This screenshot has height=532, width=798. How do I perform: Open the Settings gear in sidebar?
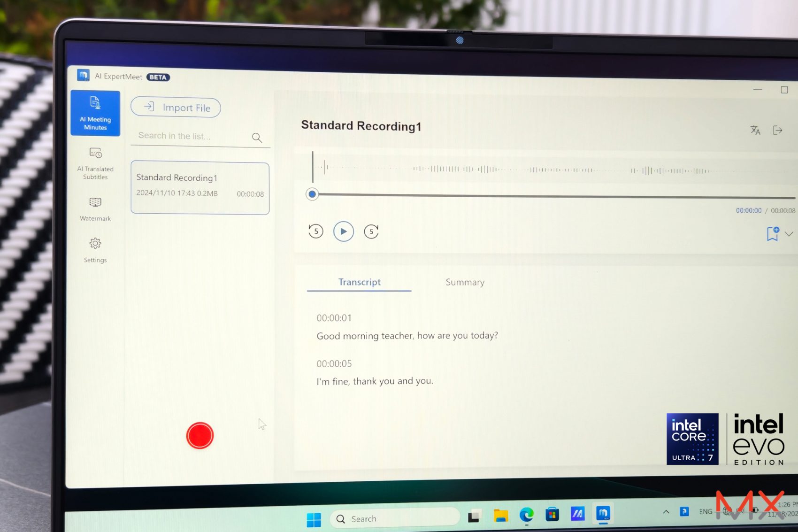(x=95, y=250)
